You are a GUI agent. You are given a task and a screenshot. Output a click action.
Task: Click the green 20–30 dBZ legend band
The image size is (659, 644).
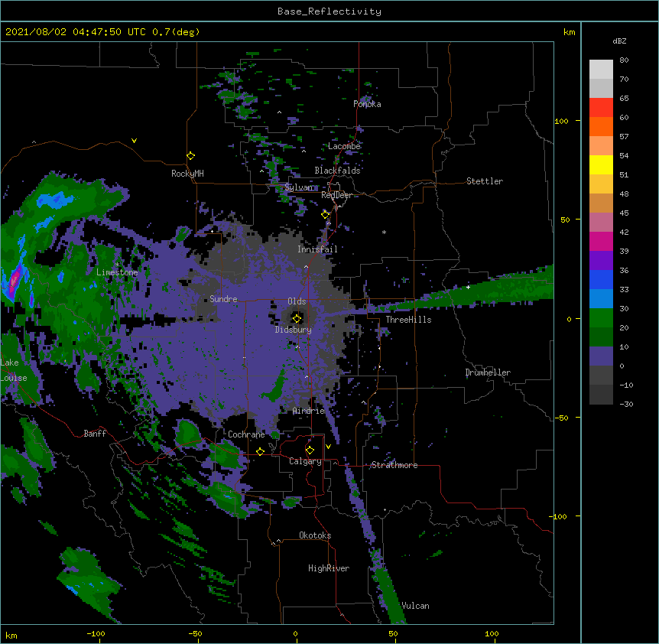(601, 318)
